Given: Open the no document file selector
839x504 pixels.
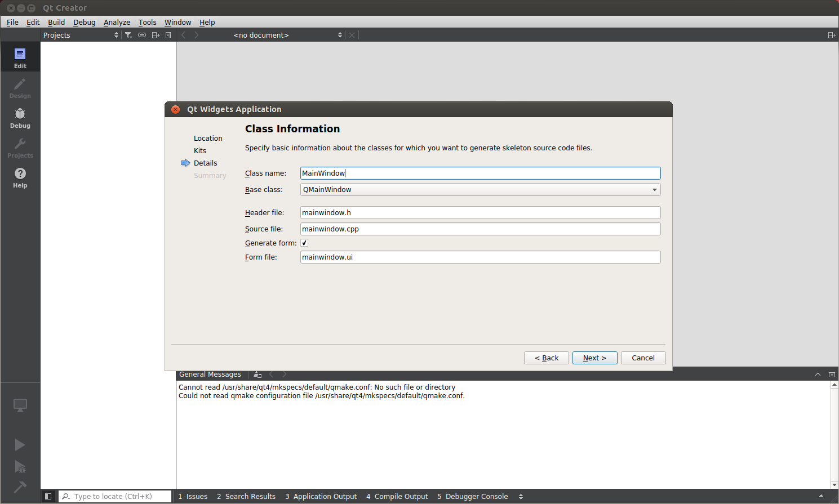Looking at the screenshot, I should click(x=287, y=35).
